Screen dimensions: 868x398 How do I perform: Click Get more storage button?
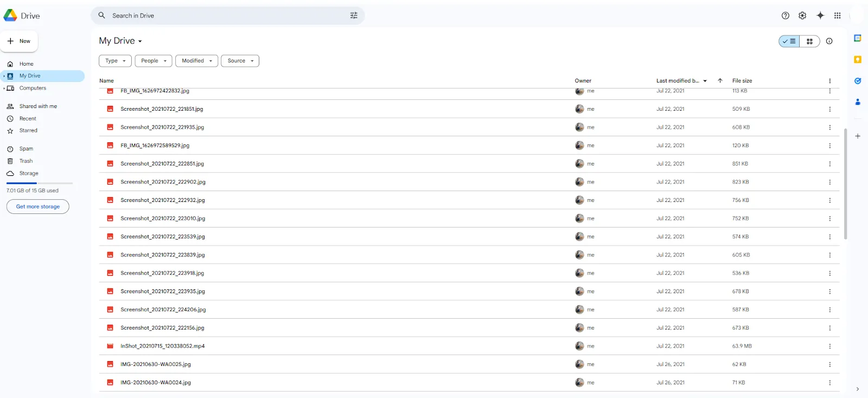(38, 206)
